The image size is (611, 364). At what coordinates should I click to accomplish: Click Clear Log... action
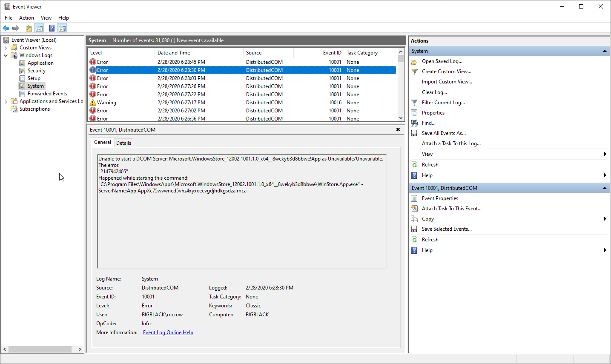coord(434,92)
